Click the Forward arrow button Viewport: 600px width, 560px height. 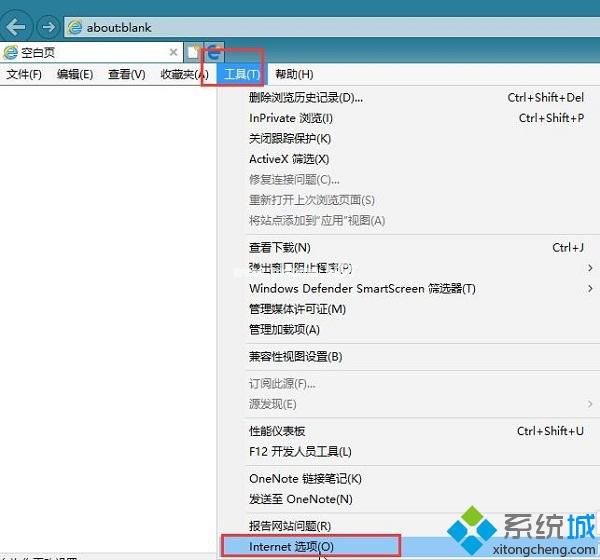click(48, 27)
